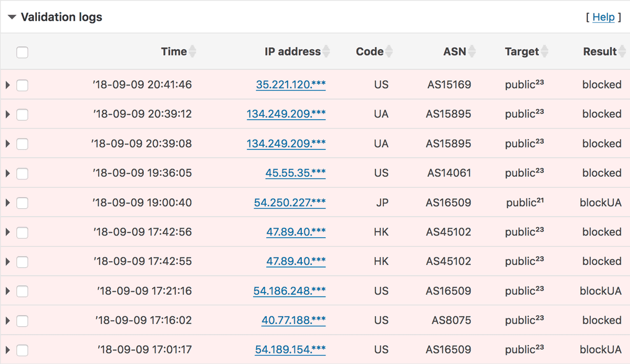Open the Help link
Viewport: 630px width, 364px height.
tap(603, 17)
